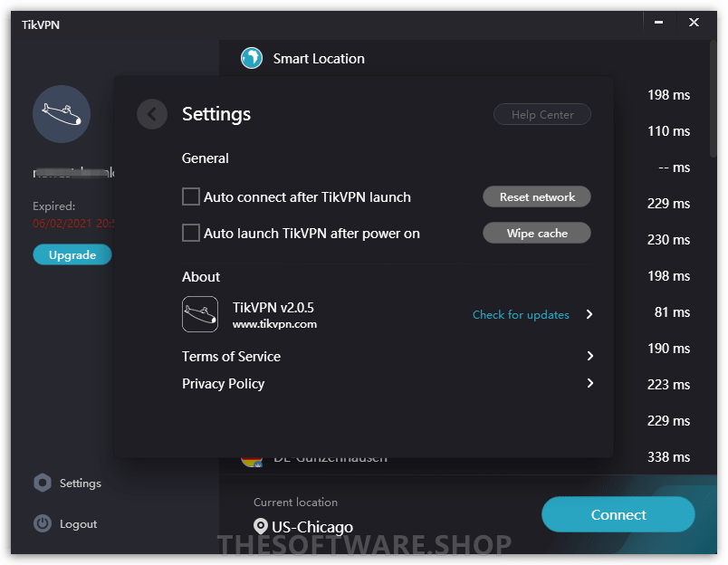
Task: Enable auto connect after TikVPN launch
Action: point(190,196)
